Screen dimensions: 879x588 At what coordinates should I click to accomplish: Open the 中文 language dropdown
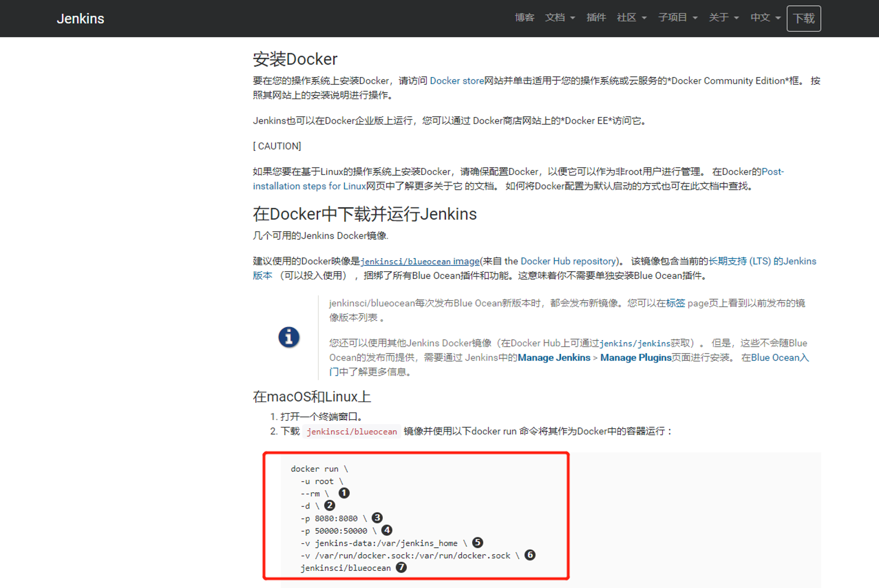click(x=766, y=18)
